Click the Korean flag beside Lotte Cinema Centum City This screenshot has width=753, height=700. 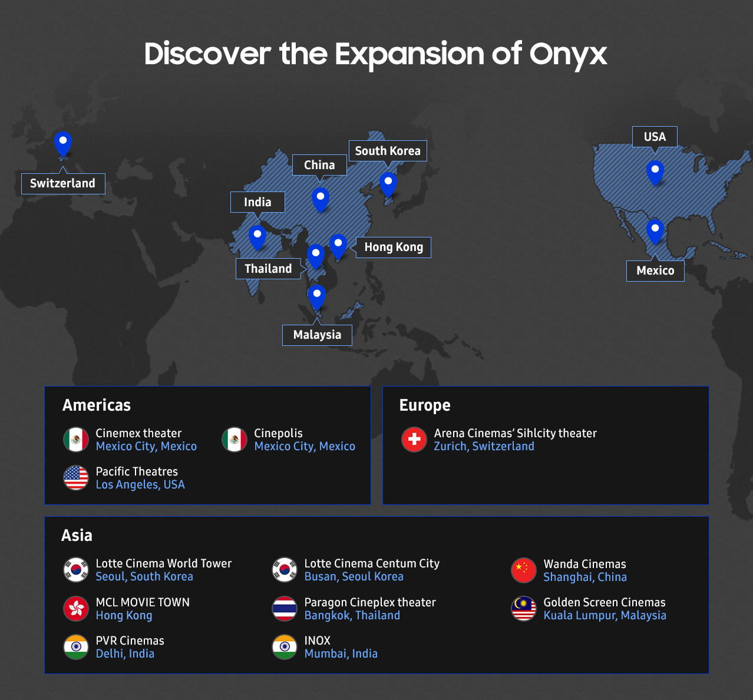click(285, 570)
